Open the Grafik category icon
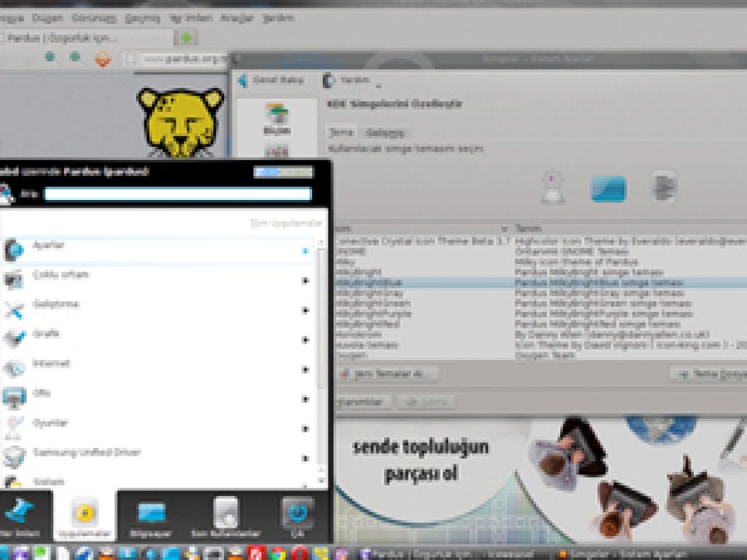 click(13, 338)
